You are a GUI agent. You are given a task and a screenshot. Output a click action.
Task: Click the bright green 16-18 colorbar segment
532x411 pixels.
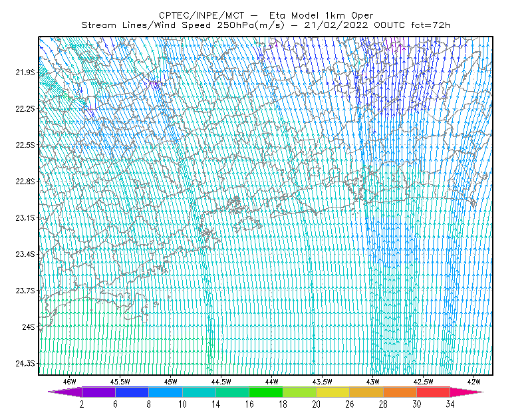pos(265,392)
